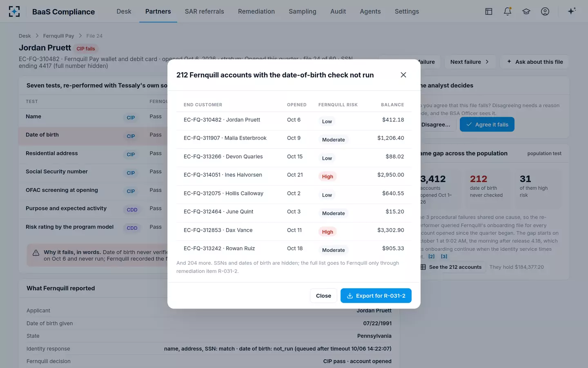Viewport: 588px width, 368px height.
Task: Click the Balance column header
Action: tap(392, 105)
